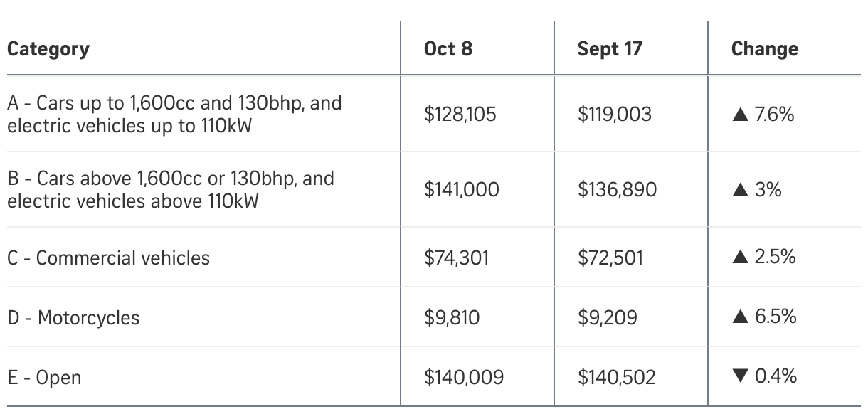This screenshot has height=414, width=868.
Task: Select the Category column header
Action: coord(48,49)
